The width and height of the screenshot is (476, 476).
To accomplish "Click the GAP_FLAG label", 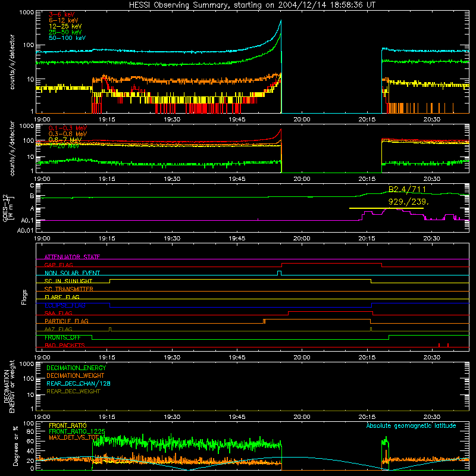I will point(58,265).
